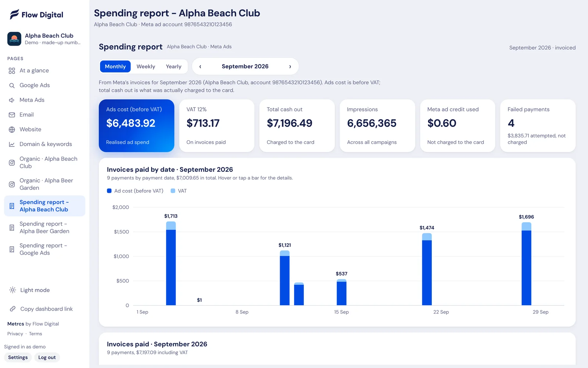This screenshot has height=368, width=588.
Task: Click the $537 chart bar
Action: [341, 292]
